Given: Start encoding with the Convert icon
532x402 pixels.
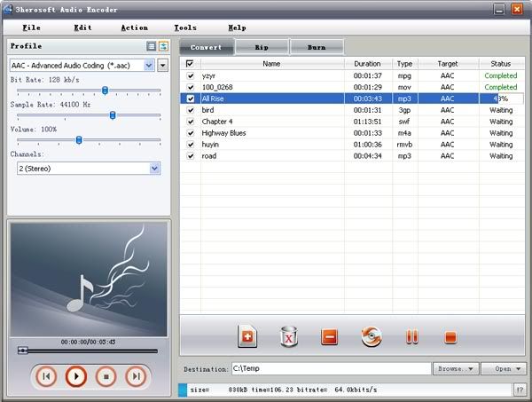Looking at the screenshot, I should (x=371, y=336).
